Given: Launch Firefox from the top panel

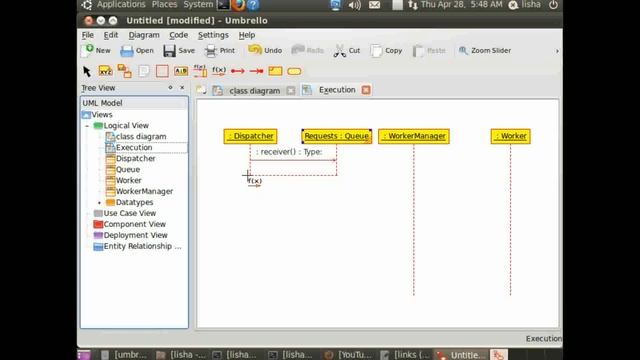Looking at the screenshot, I should [x=238, y=5].
